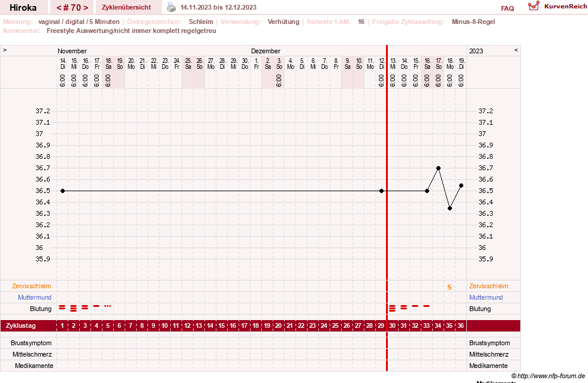Click the light bleeding symbol on cycle day 4
Viewport: 588px width, 383px height.
(x=97, y=306)
